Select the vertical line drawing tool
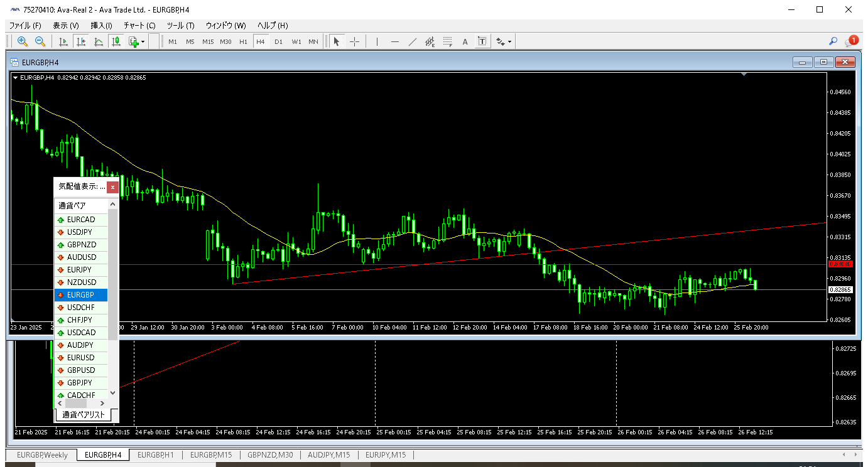 pos(377,41)
